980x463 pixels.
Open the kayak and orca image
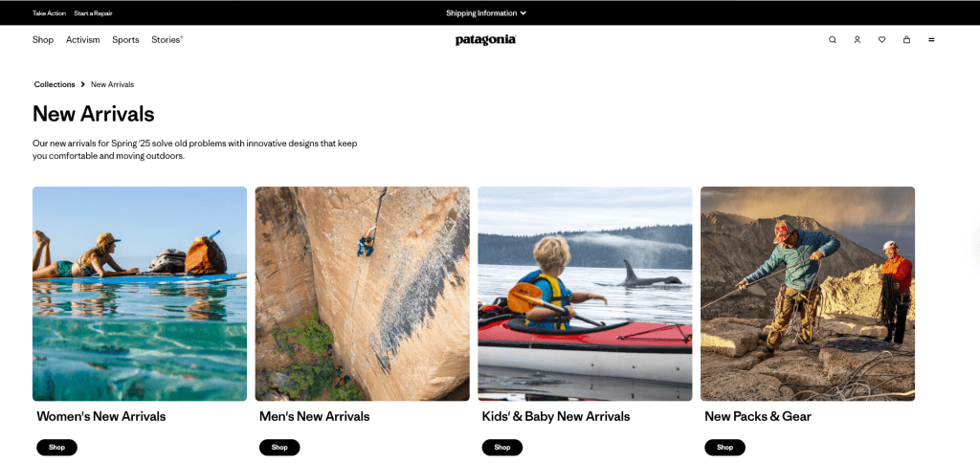(585, 294)
